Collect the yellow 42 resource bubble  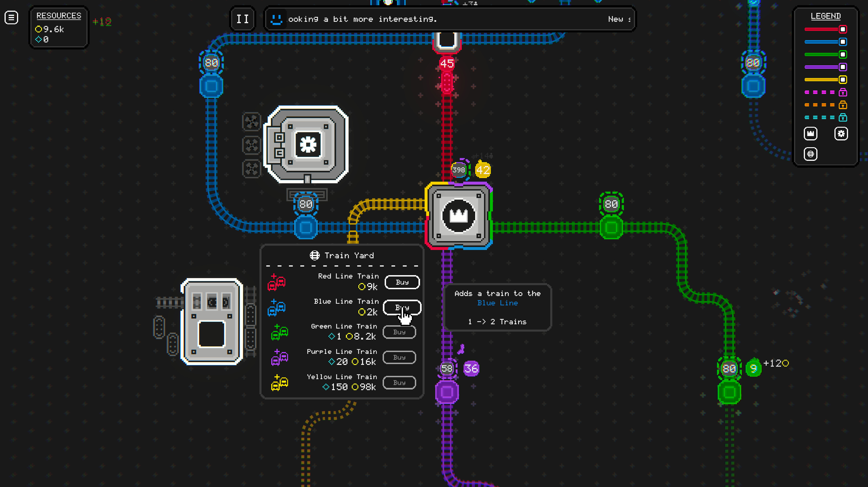(x=483, y=169)
